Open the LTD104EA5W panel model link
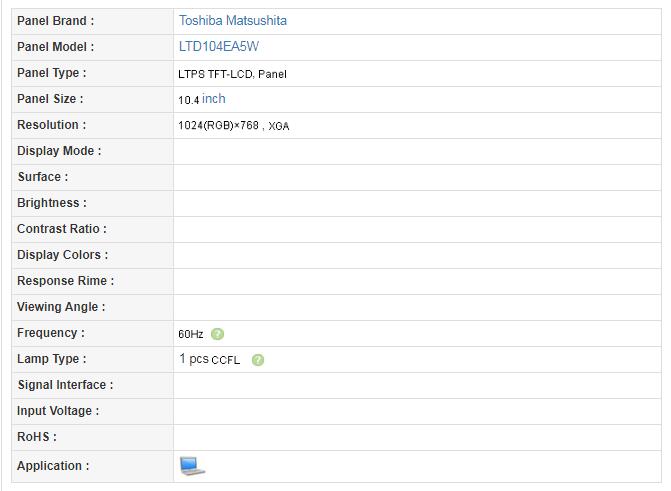The width and height of the screenshot is (671, 491). click(219, 47)
